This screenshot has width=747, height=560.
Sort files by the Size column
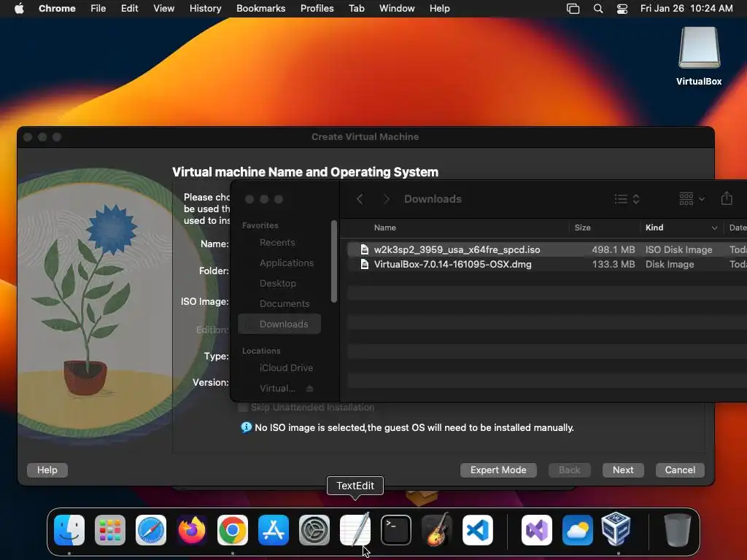pyautogui.click(x=605, y=227)
